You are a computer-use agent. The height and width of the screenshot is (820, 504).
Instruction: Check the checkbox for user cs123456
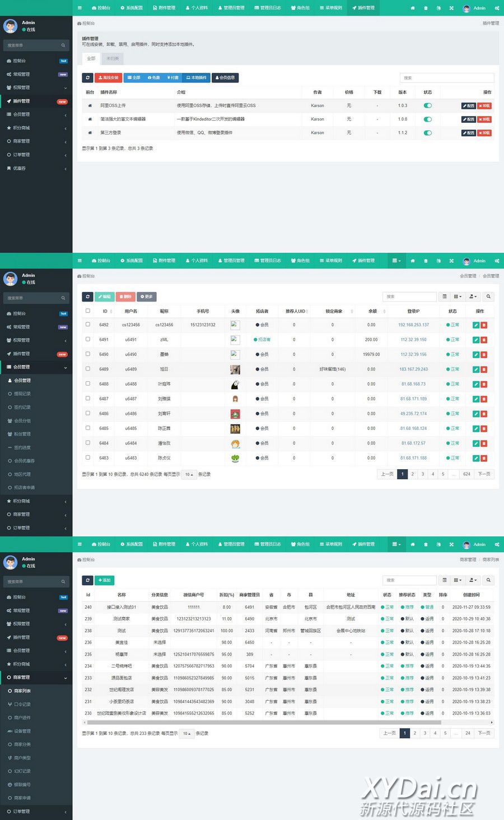click(x=88, y=325)
